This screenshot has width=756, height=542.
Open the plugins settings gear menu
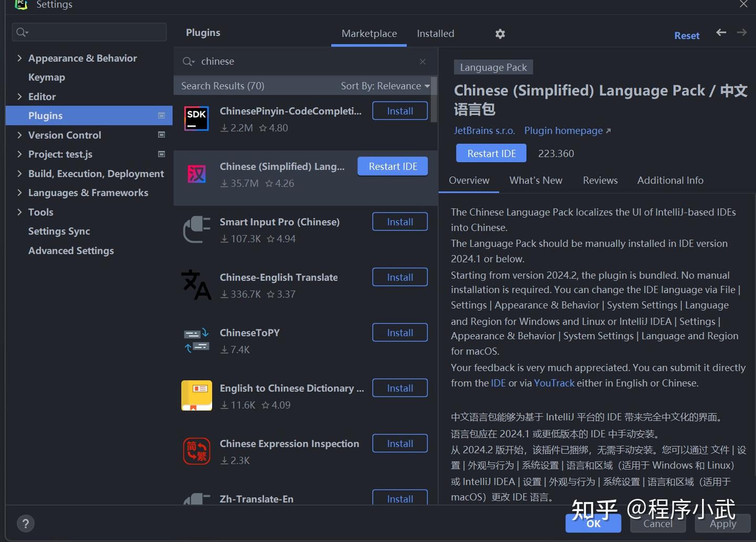[500, 34]
